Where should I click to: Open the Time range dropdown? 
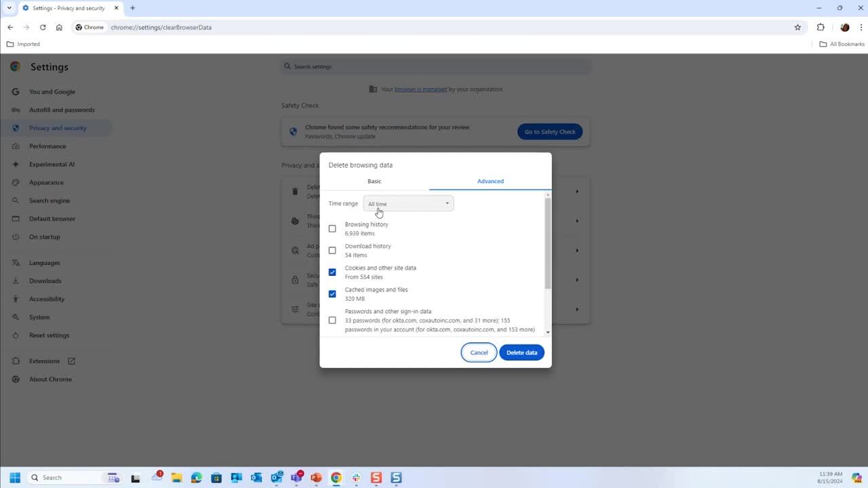(408, 203)
